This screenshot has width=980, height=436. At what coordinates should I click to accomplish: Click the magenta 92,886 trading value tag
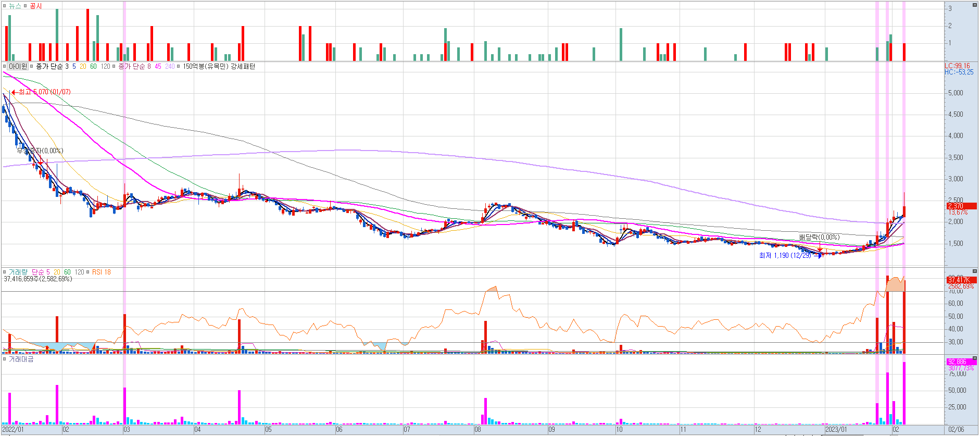[x=961, y=362]
